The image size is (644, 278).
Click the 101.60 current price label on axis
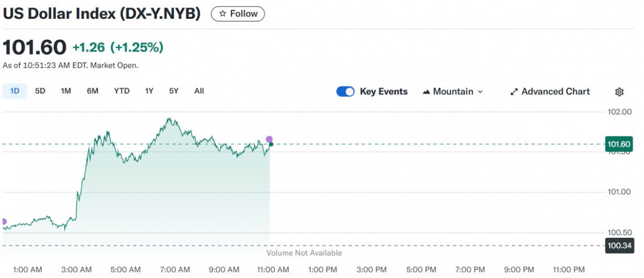pos(619,144)
